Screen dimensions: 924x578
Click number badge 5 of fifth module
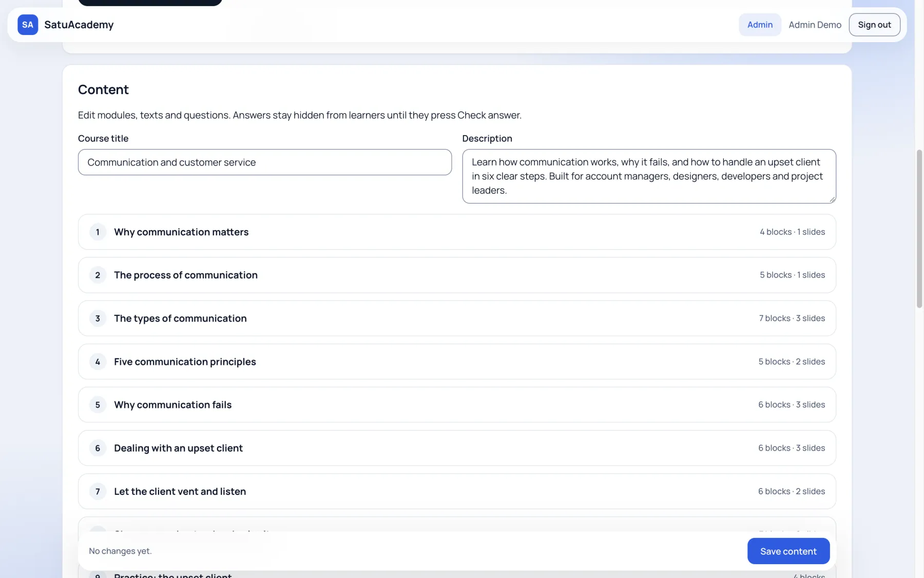pos(98,405)
